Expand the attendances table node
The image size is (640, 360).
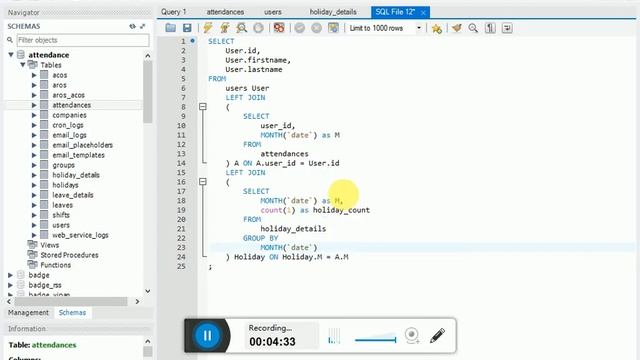pyautogui.click(x=34, y=105)
